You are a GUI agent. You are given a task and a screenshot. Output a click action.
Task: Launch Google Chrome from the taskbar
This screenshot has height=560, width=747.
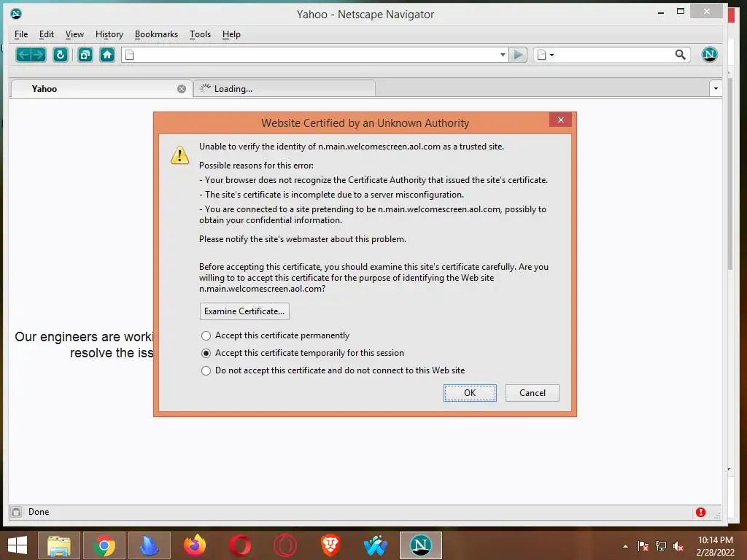click(x=104, y=545)
